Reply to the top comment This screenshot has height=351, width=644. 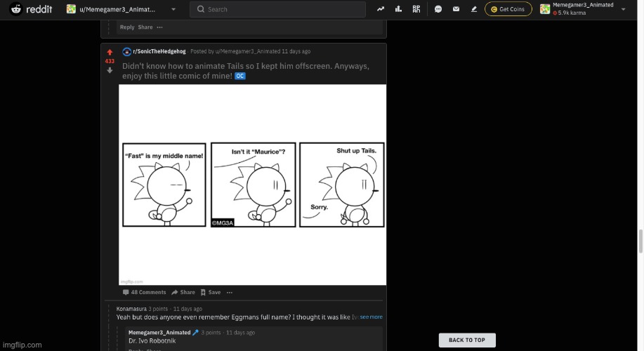[x=127, y=27]
